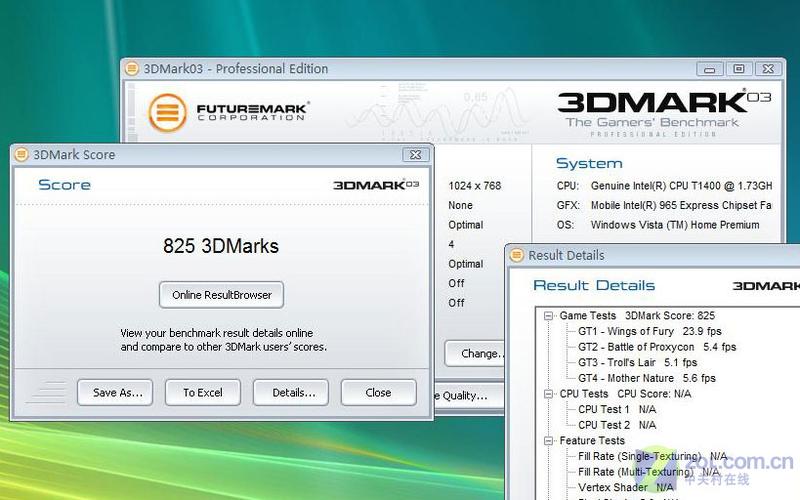Click Close in the 3DMark Score dialog
Screen dimensions: 800x500
pos(378,392)
